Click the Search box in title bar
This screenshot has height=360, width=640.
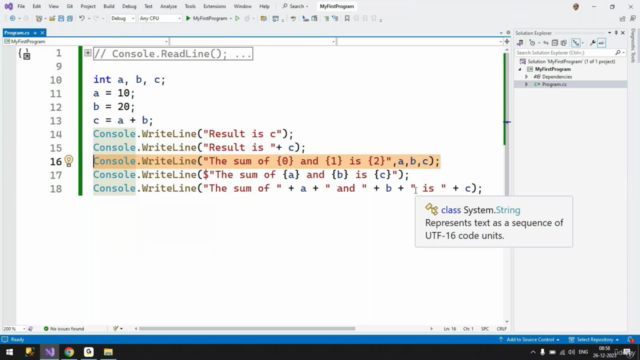click(296, 6)
